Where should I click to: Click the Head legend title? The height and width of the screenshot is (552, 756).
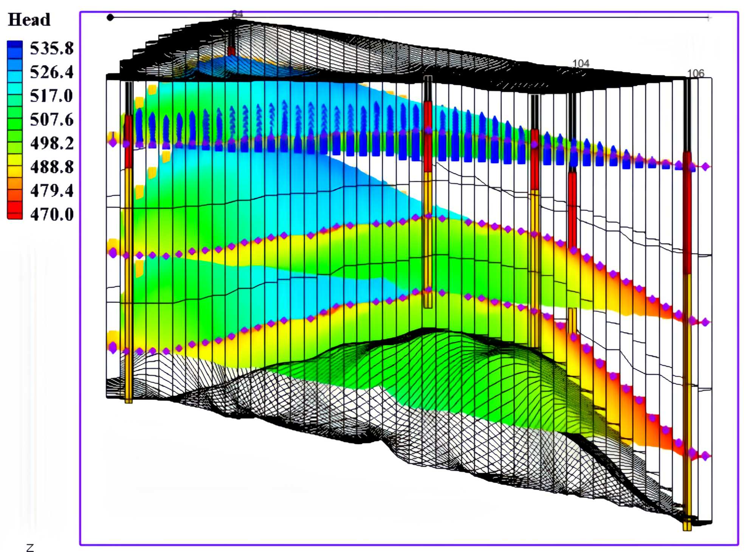tap(29, 20)
